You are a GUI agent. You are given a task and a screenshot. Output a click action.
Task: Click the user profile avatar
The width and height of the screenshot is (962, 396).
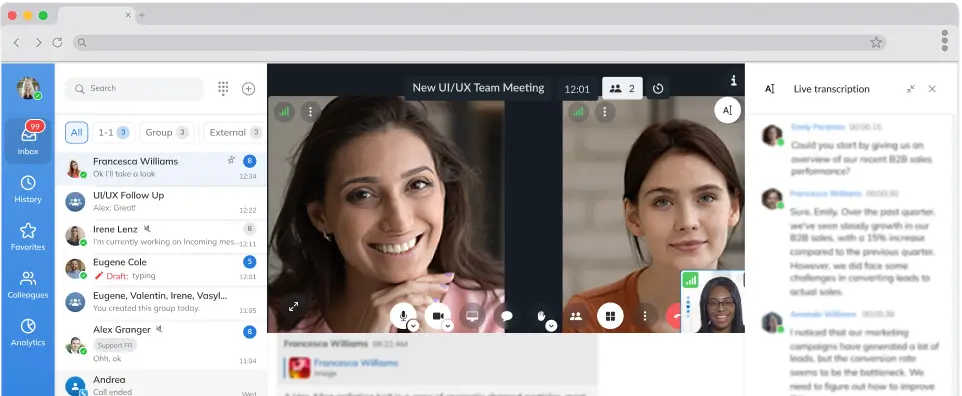click(x=28, y=88)
